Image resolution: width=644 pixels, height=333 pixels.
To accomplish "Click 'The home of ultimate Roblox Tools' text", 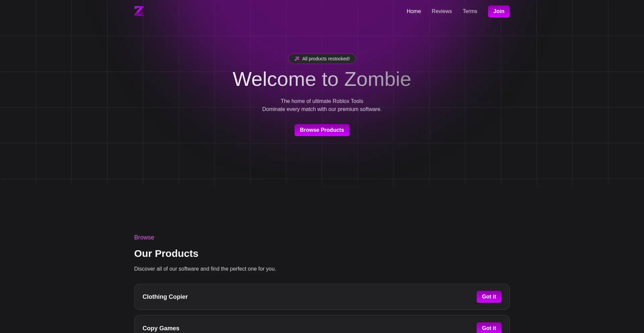I will click(322, 101).
